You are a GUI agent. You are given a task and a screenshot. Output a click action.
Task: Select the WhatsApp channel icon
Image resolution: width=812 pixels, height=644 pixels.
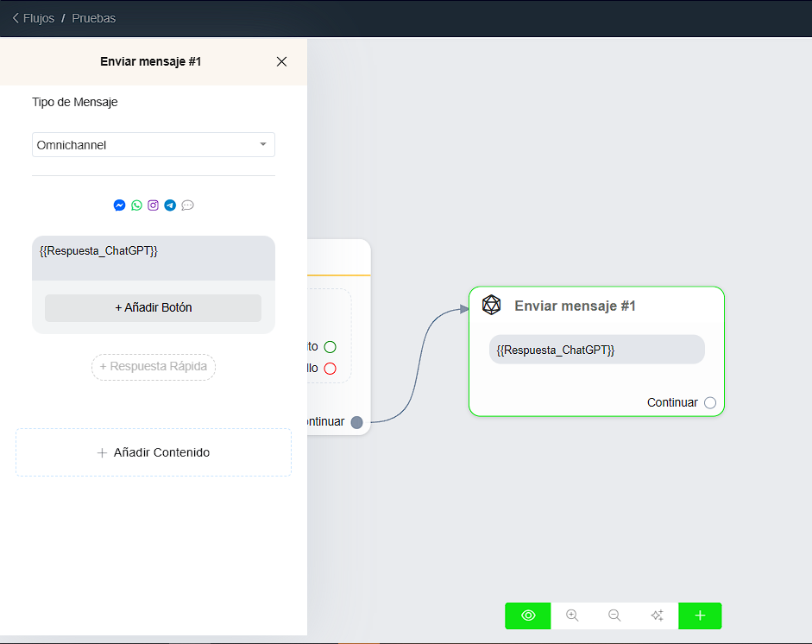(136, 205)
